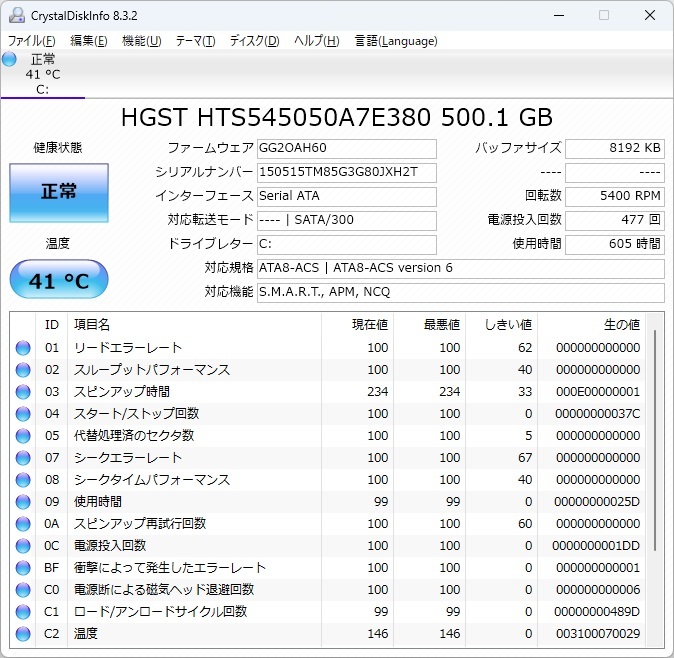674x658 pixels.
Task: Click the serial number field 150515TM85G3G80JXH2T
Action: tap(347, 172)
